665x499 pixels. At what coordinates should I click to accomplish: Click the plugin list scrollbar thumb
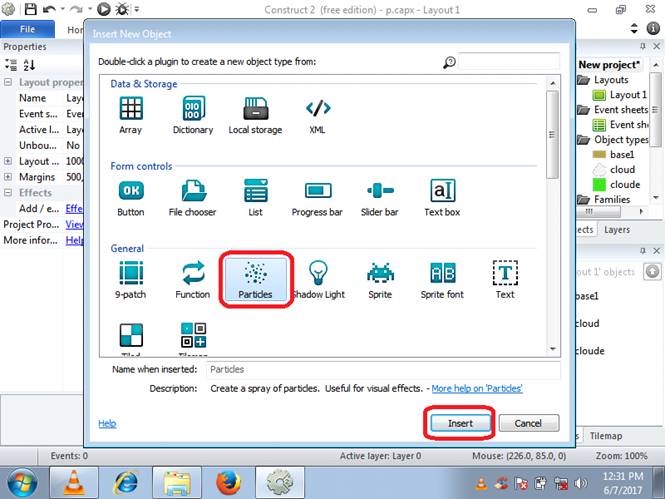(552, 135)
